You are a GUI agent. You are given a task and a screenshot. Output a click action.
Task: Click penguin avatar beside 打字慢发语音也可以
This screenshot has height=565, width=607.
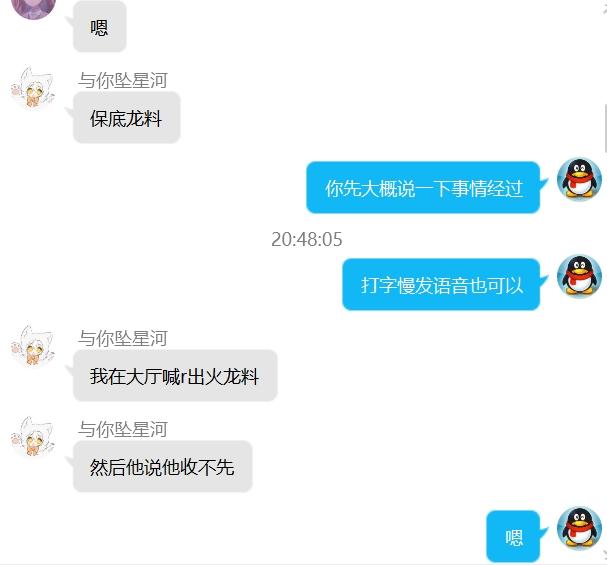[579, 276]
